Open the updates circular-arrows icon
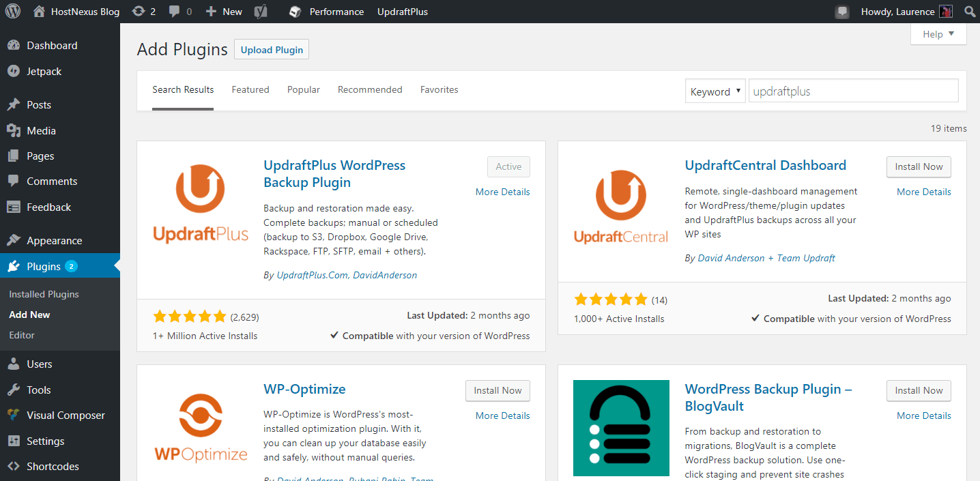980x481 pixels. point(139,12)
